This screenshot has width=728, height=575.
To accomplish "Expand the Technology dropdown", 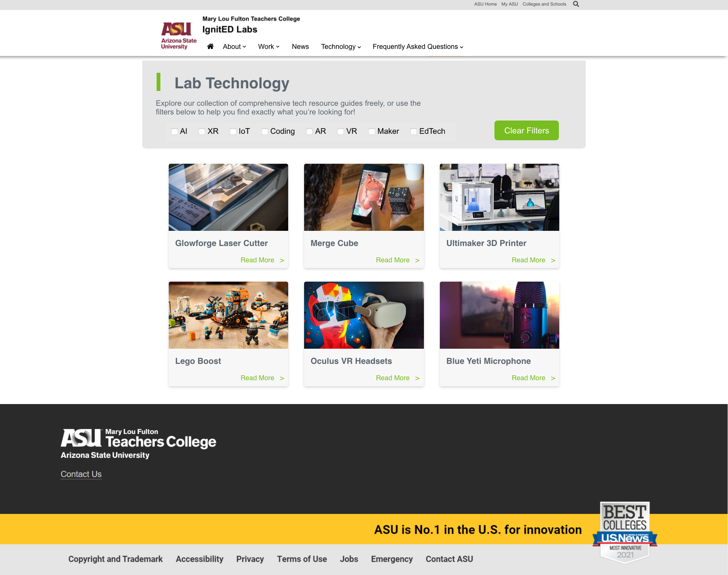I will 341,47.
